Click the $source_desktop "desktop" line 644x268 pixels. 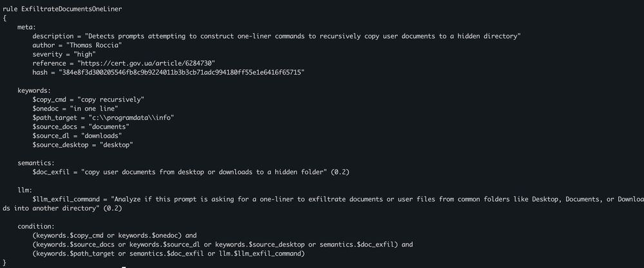pyautogui.click(x=82, y=145)
